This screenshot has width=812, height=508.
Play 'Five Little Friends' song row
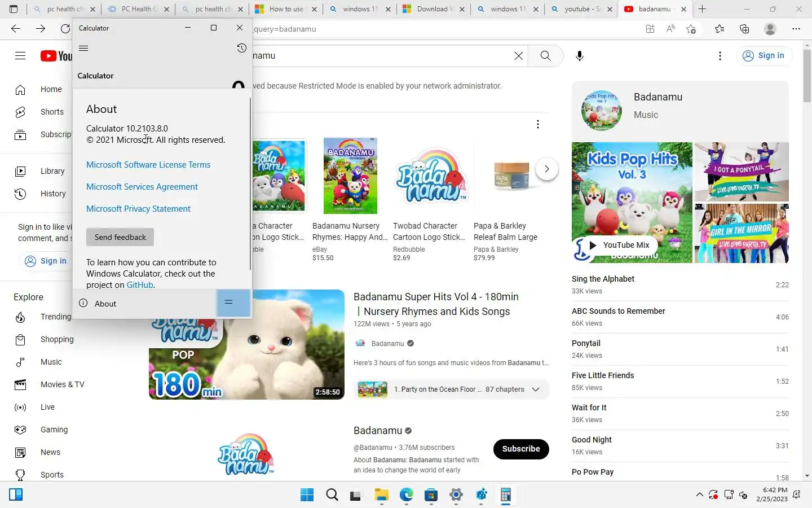click(x=680, y=381)
